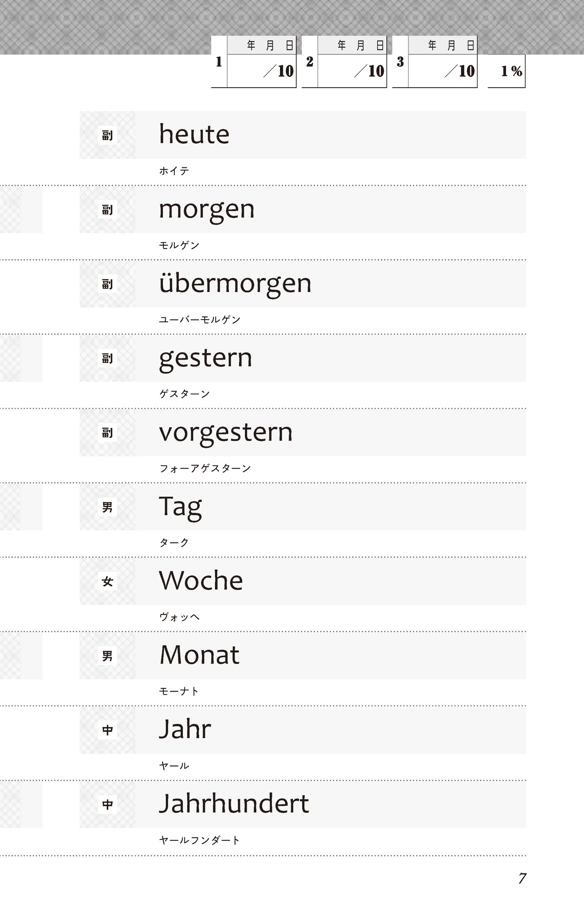The image size is (584, 924).
Task: Click the second attempt score box
Action: coord(352,71)
